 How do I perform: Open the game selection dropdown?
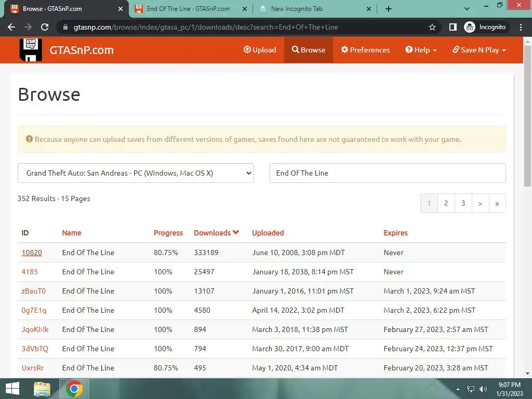point(136,173)
